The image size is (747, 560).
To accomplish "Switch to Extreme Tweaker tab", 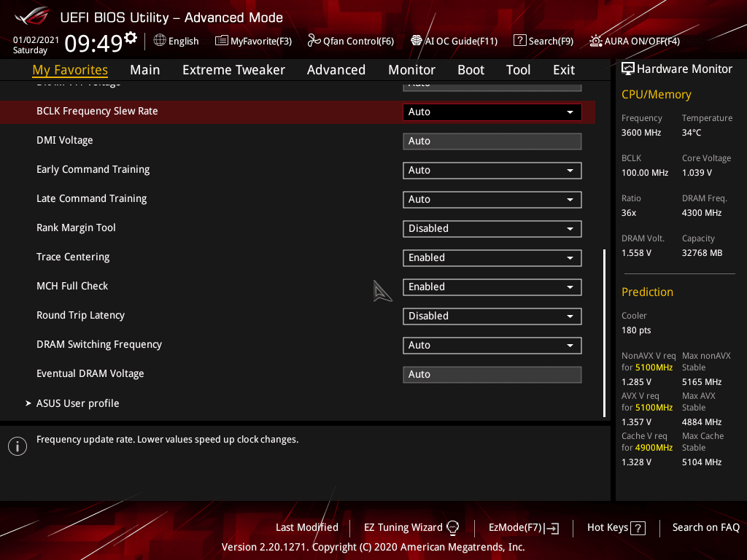I will [233, 69].
